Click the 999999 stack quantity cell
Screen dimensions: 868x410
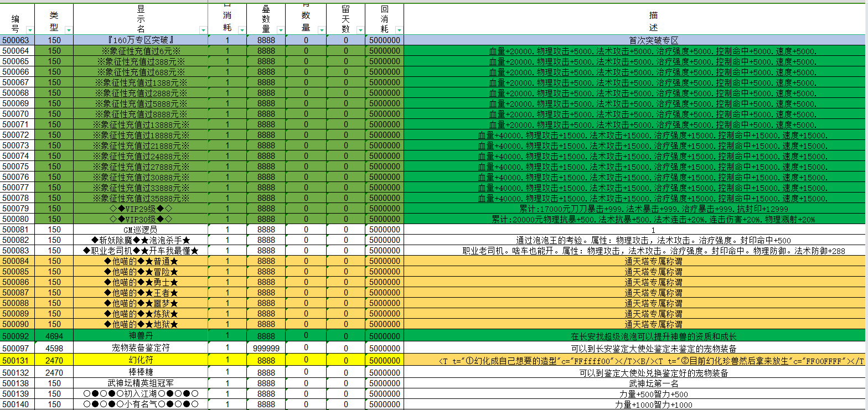tap(266, 348)
